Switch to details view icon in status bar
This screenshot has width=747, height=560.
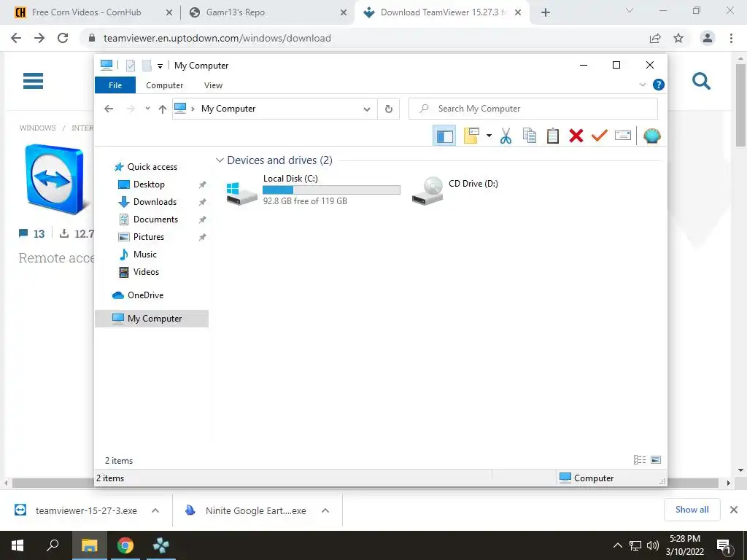point(640,460)
